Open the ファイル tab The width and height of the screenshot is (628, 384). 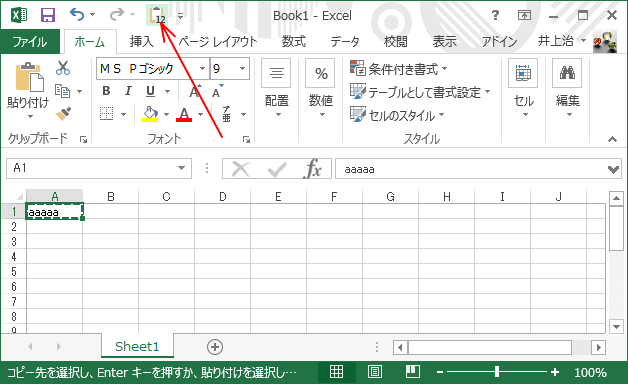[30, 42]
